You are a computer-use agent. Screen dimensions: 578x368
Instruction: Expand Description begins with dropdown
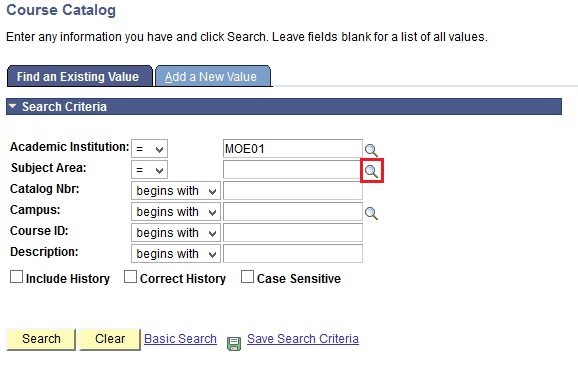(176, 254)
